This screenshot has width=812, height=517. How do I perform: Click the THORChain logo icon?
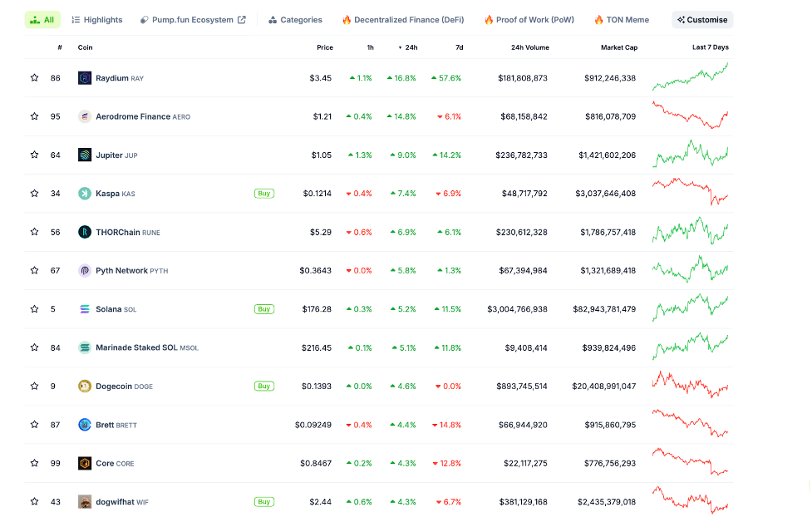click(x=85, y=232)
